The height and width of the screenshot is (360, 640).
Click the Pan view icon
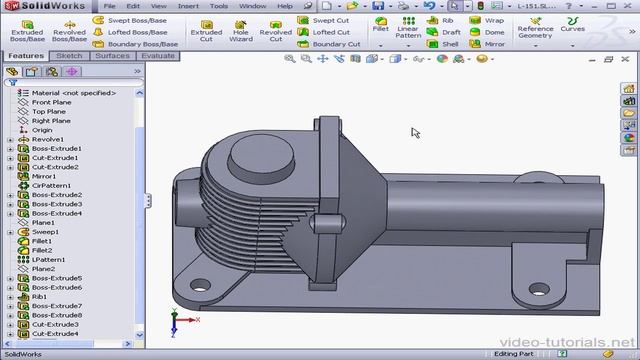[x=322, y=59]
